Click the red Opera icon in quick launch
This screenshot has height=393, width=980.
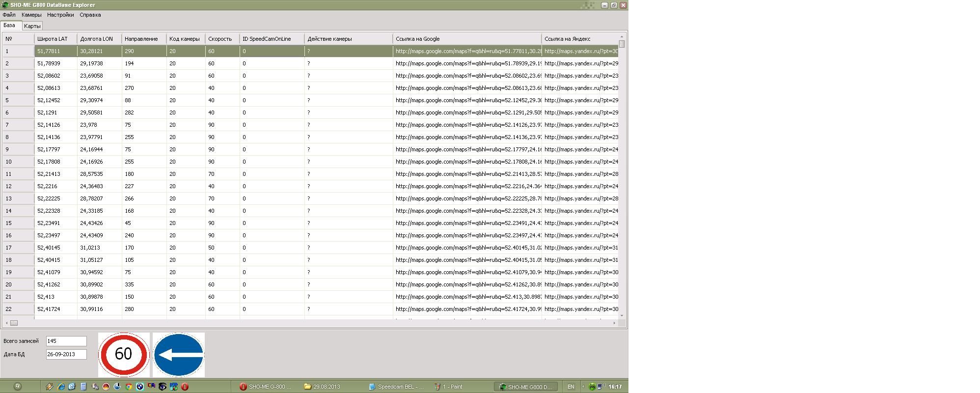[x=185, y=387]
